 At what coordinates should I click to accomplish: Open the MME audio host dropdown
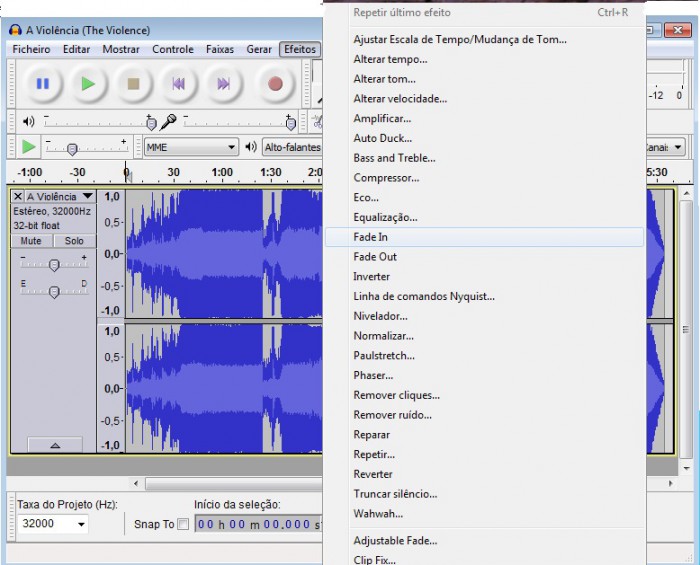191,147
